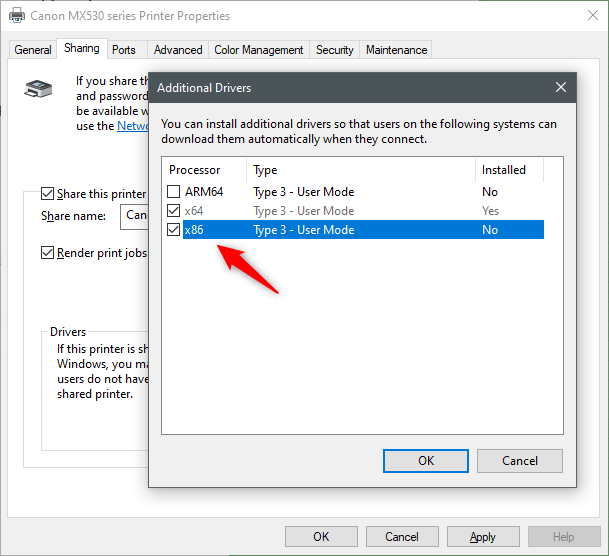609x556 pixels.
Task: Uncheck the x86 processor checkbox
Action: (x=173, y=229)
